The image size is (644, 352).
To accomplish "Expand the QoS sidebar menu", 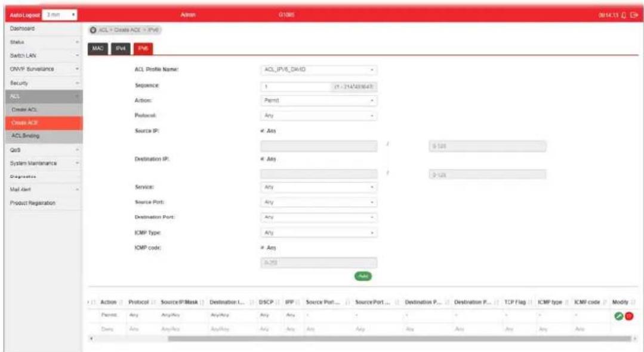I will tap(44, 150).
